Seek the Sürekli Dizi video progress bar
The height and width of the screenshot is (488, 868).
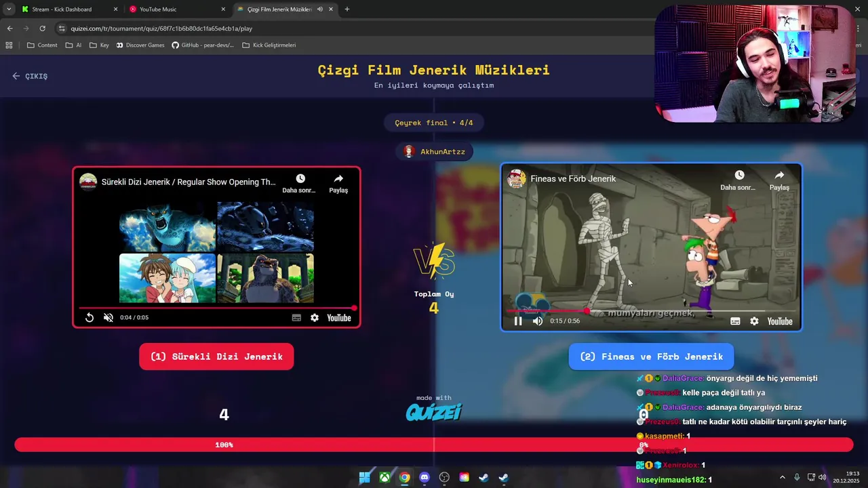tap(217, 308)
